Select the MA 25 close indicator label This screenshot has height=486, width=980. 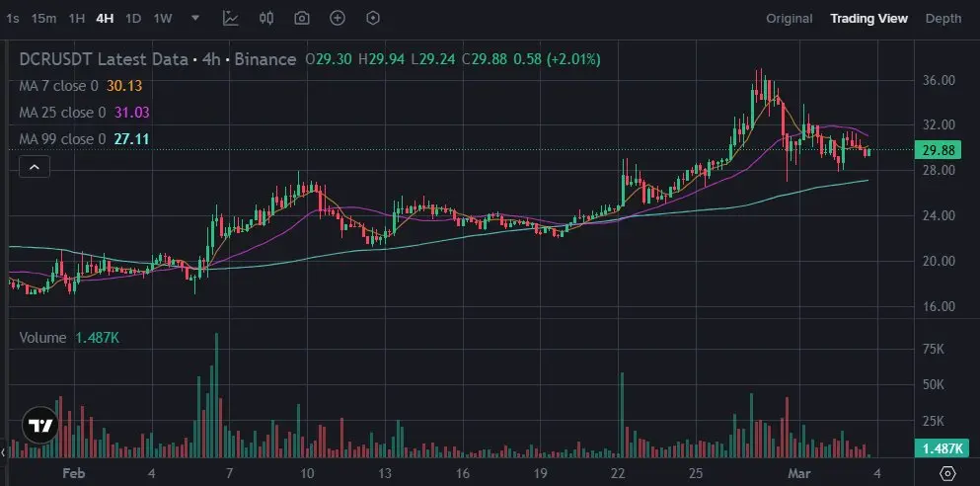[x=62, y=113]
